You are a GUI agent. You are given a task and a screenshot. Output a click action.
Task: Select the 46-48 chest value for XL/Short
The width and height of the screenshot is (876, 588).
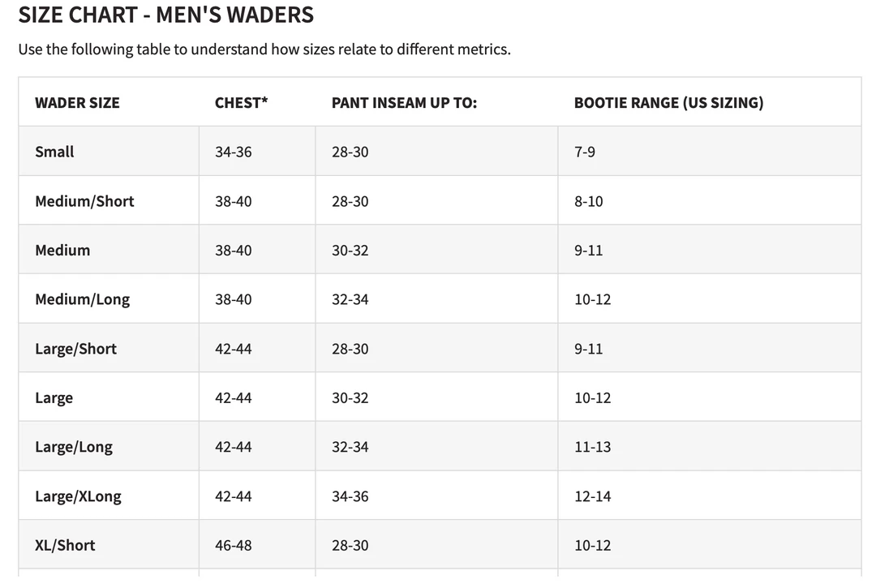(x=233, y=545)
